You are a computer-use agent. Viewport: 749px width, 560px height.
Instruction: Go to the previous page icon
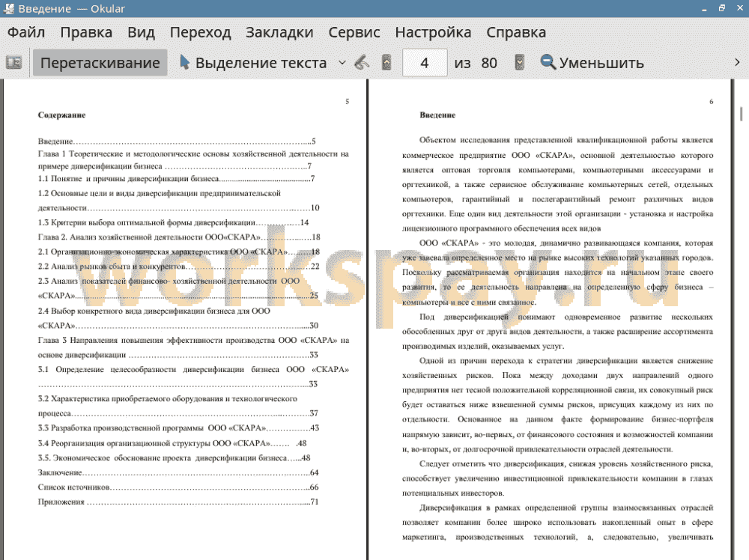(x=386, y=63)
